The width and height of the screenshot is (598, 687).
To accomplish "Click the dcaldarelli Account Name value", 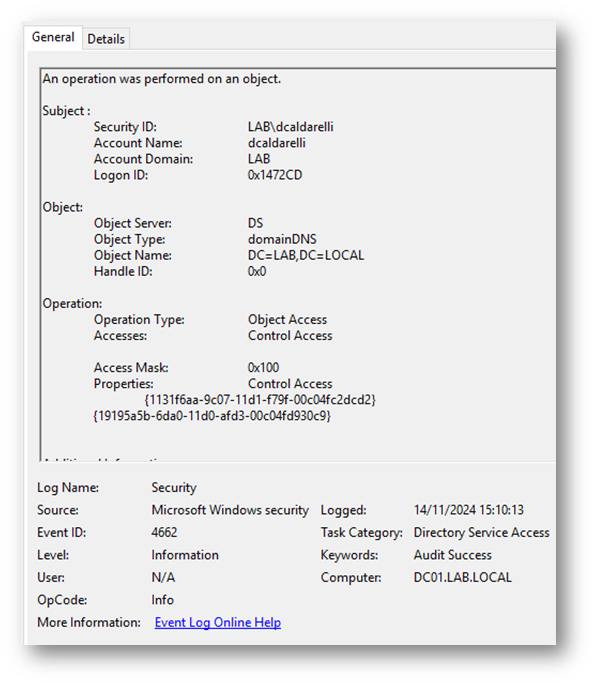I will click(x=276, y=143).
